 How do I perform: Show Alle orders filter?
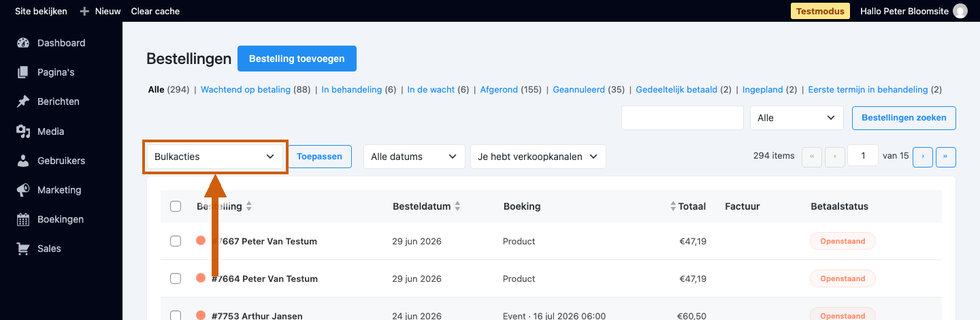pyautogui.click(x=156, y=89)
